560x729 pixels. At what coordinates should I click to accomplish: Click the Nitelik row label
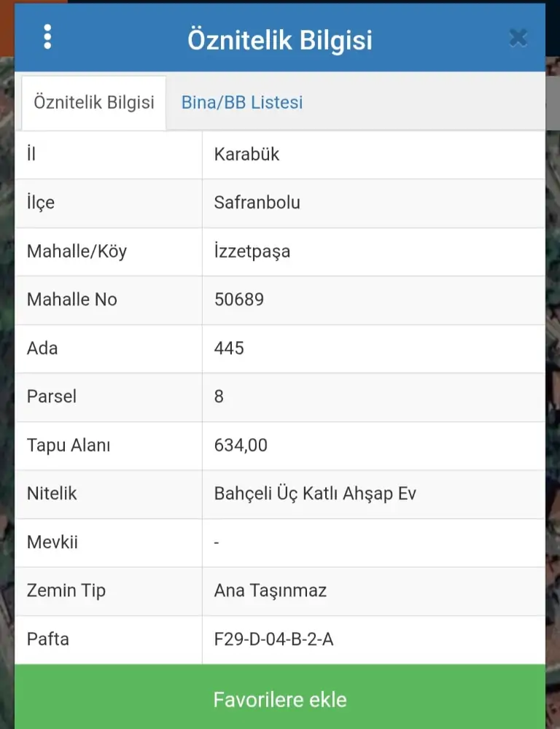52,494
